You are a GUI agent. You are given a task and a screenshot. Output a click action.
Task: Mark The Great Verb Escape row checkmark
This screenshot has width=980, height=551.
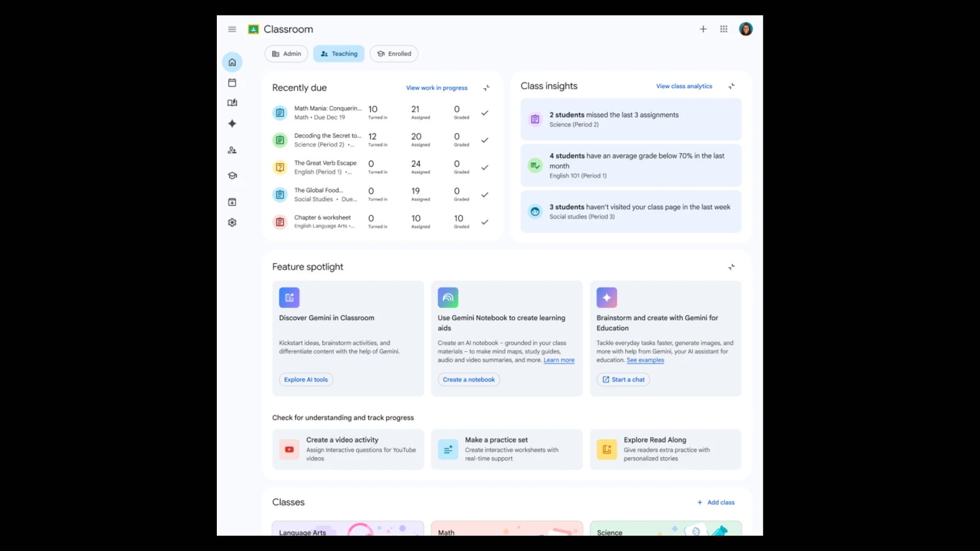[x=484, y=167]
